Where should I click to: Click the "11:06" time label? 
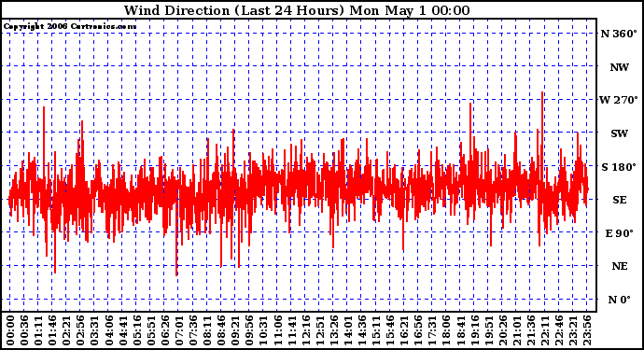[x=277, y=330]
